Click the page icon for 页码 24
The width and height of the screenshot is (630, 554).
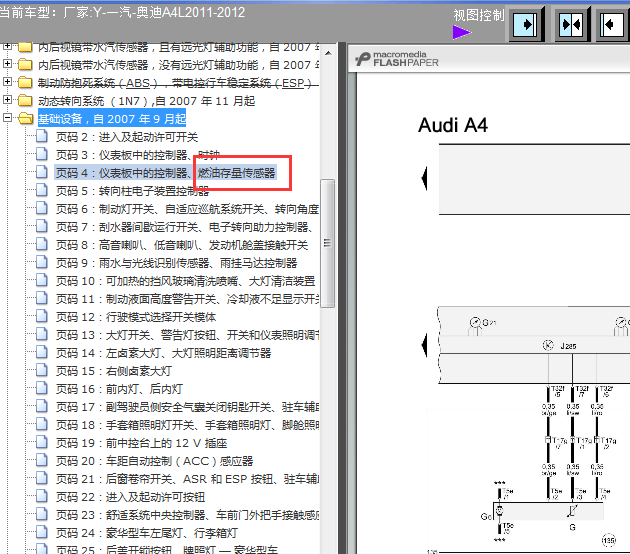(x=42, y=533)
